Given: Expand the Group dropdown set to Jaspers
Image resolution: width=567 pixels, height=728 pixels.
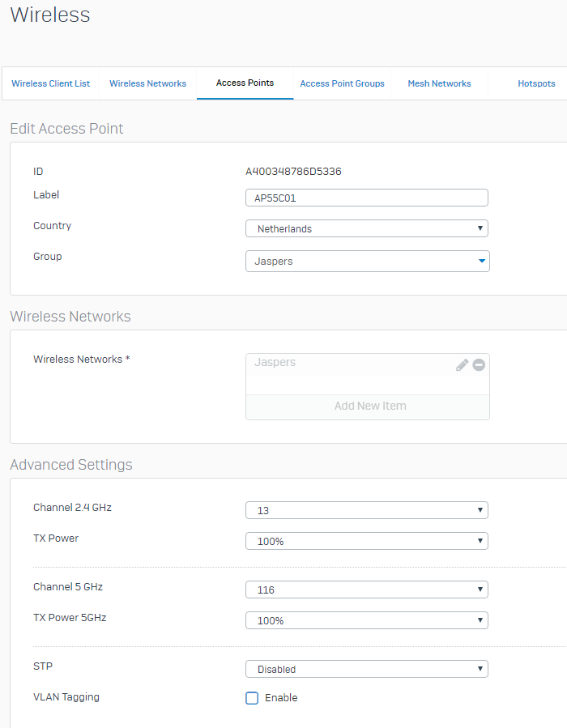Looking at the screenshot, I should (x=367, y=262).
